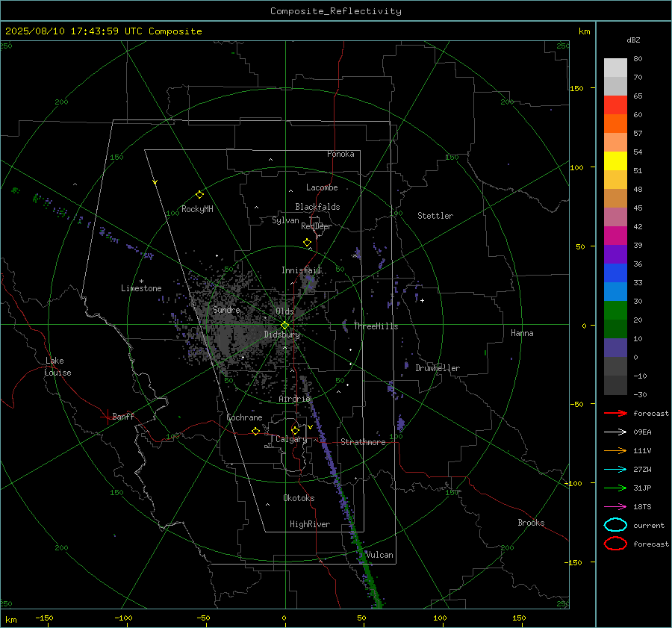
Task: Click the Calgary city label
Action: 291,439
